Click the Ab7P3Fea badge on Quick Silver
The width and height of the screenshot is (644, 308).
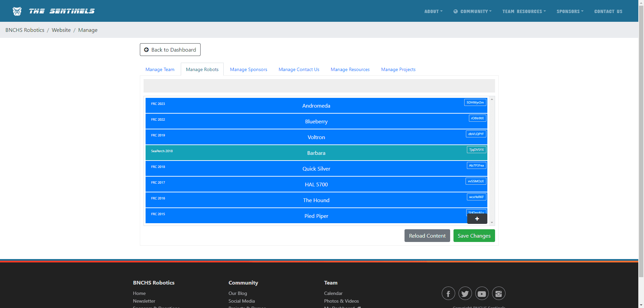(476, 165)
